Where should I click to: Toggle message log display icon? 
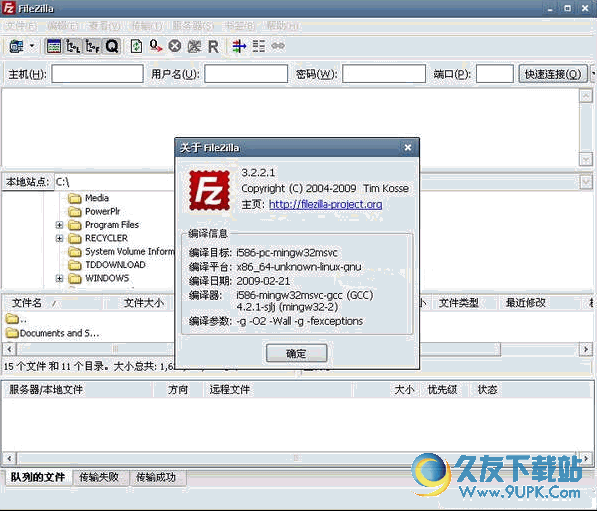point(54,46)
